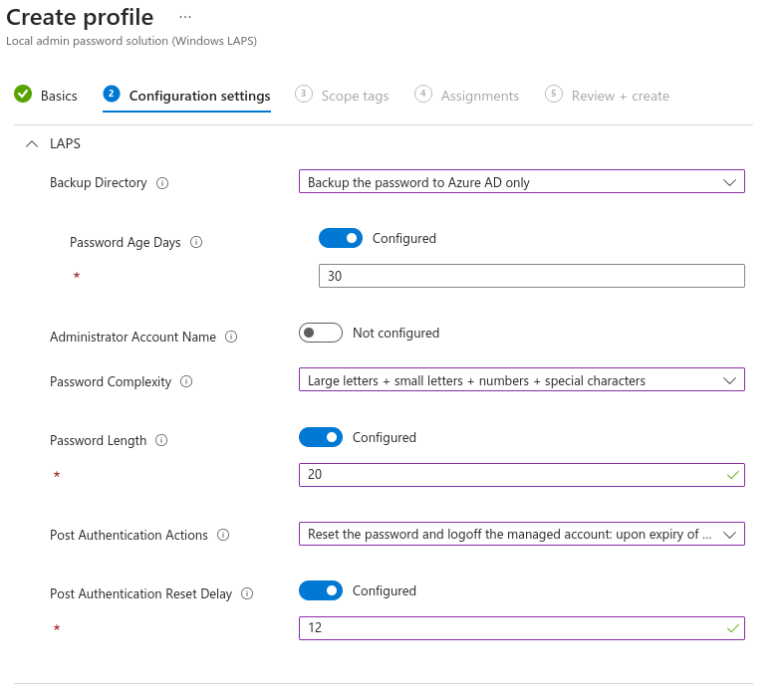Enable the Administrator Account Name toggle

(x=321, y=333)
